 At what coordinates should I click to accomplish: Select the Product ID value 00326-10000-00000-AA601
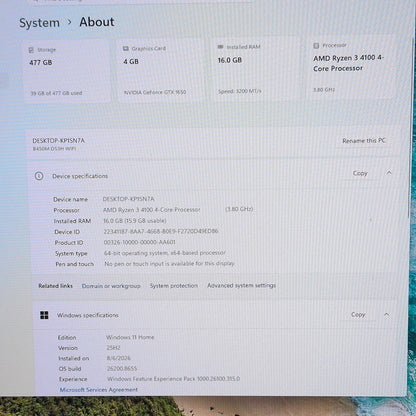pos(139,242)
